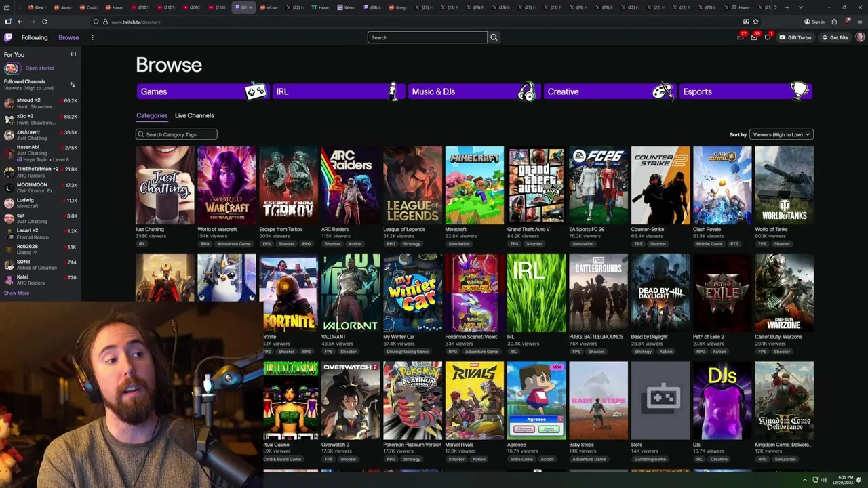Screen dimensions: 868x488
Task: Click HasanAbi in followed channels
Action: point(41,152)
